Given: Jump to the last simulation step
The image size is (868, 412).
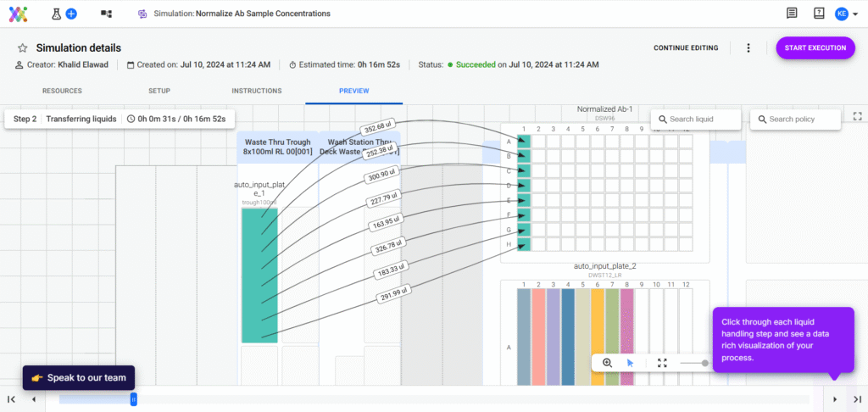Looking at the screenshot, I should tap(857, 399).
